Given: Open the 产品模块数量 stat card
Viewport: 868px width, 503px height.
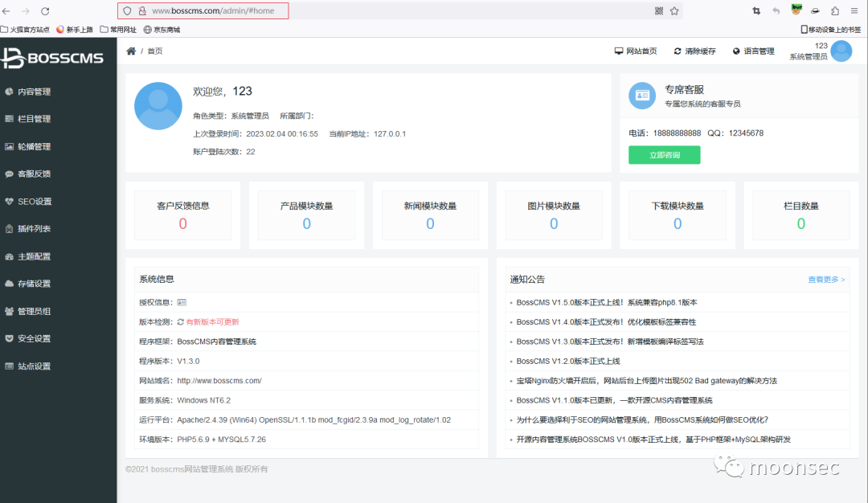Looking at the screenshot, I should point(307,215).
